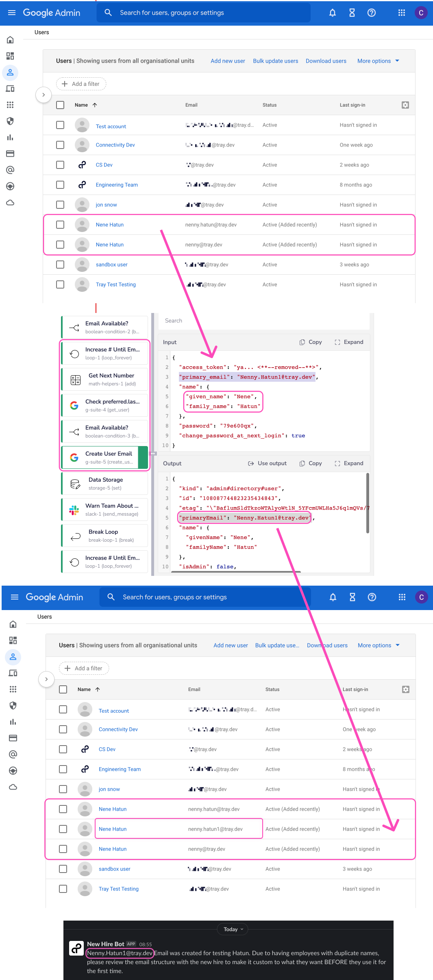The height and width of the screenshot is (980, 433).
Task: Expand side panel chevron in bottom users page
Action: tap(46, 679)
